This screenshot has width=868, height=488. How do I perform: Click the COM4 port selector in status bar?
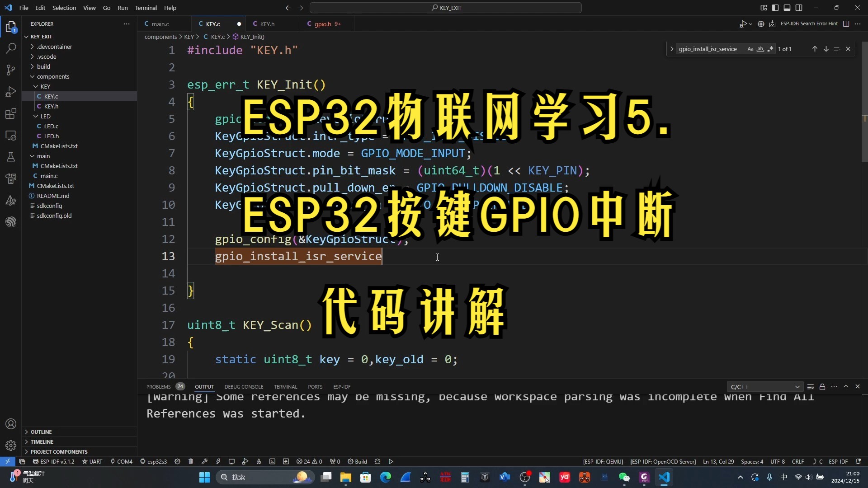click(x=121, y=461)
